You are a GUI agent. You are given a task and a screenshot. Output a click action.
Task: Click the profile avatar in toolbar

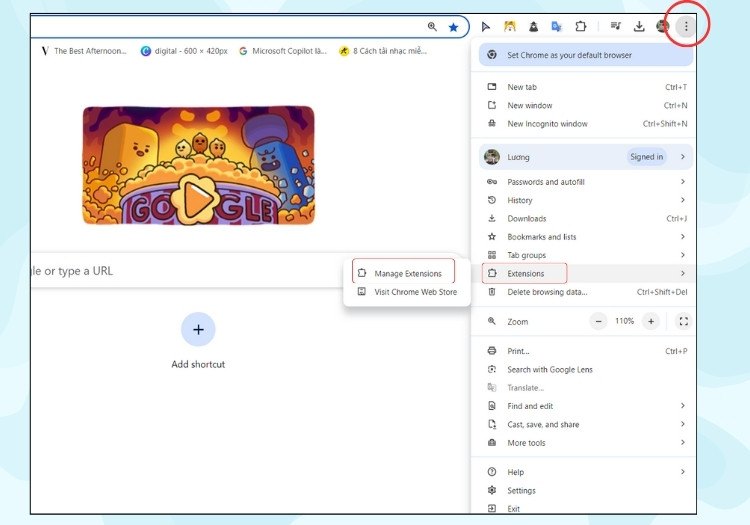point(662,26)
